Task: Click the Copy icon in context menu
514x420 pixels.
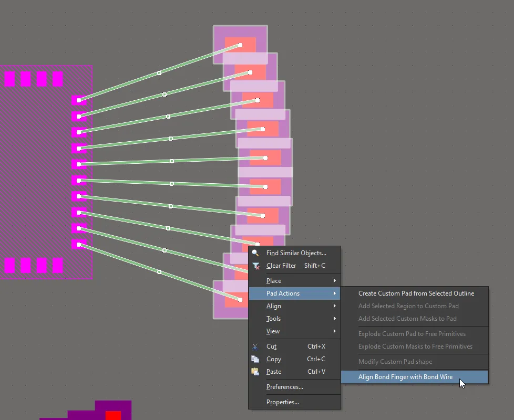Action: point(255,359)
